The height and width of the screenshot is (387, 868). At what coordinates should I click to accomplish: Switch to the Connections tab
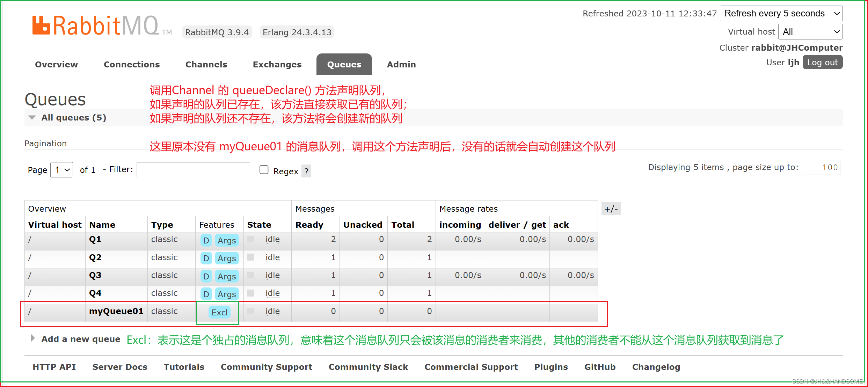coord(132,64)
